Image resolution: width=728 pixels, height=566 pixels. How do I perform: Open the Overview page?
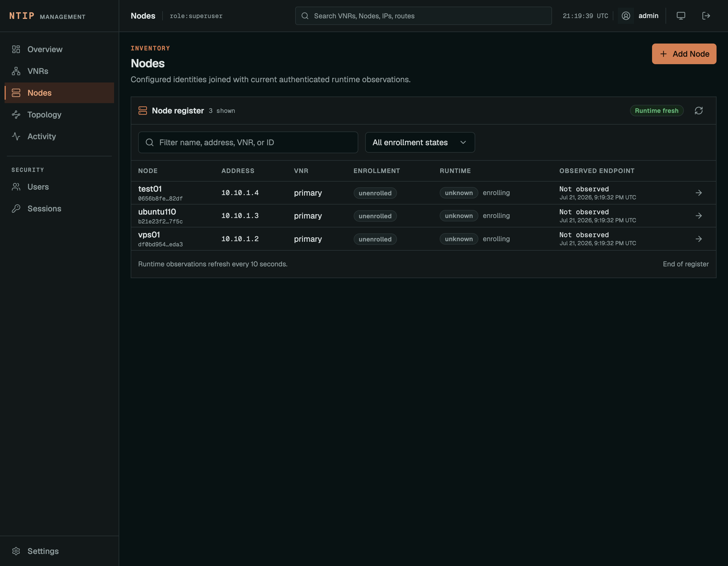point(59,49)
